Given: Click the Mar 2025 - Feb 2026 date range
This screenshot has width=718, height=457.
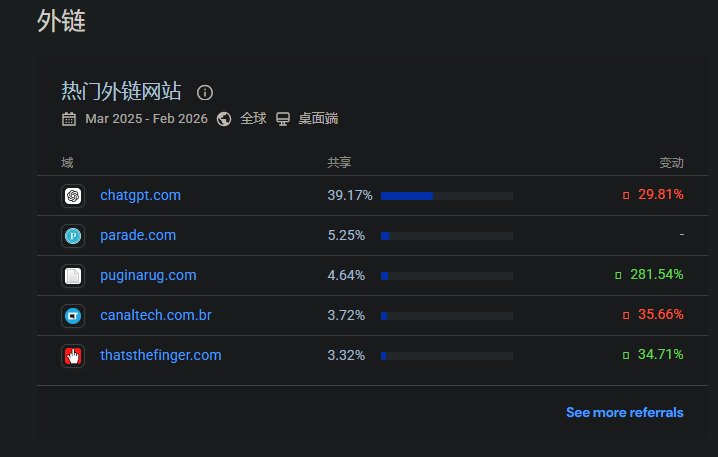Looking at the screenshot, I should pyautogui.click(x=146, y=119).
